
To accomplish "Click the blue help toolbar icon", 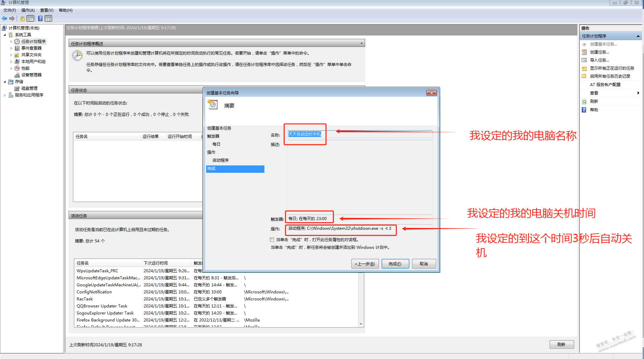I will [x=40, y=19].
